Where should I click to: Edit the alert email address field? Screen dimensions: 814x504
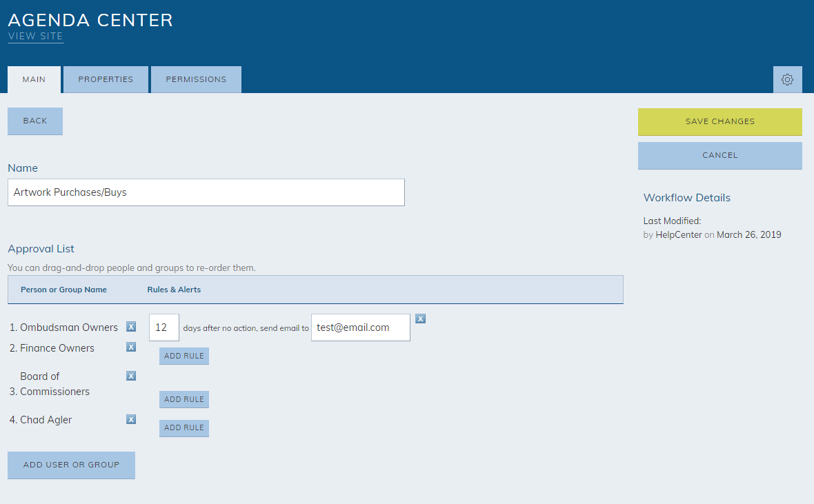(x=361, y=327)
